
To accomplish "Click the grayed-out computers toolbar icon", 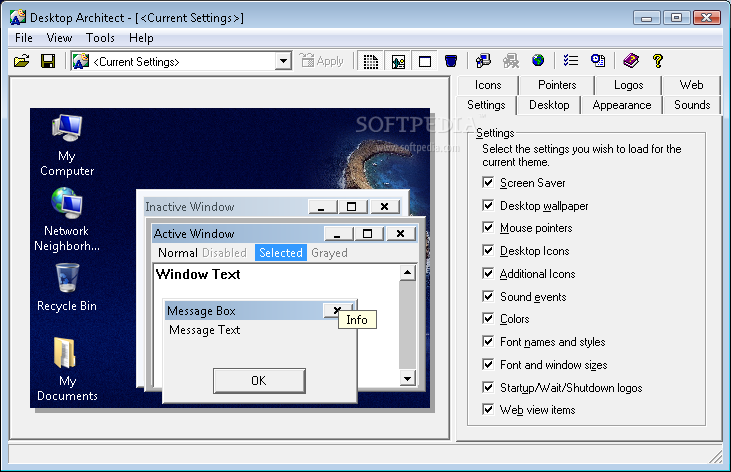I will click(511, 61).
